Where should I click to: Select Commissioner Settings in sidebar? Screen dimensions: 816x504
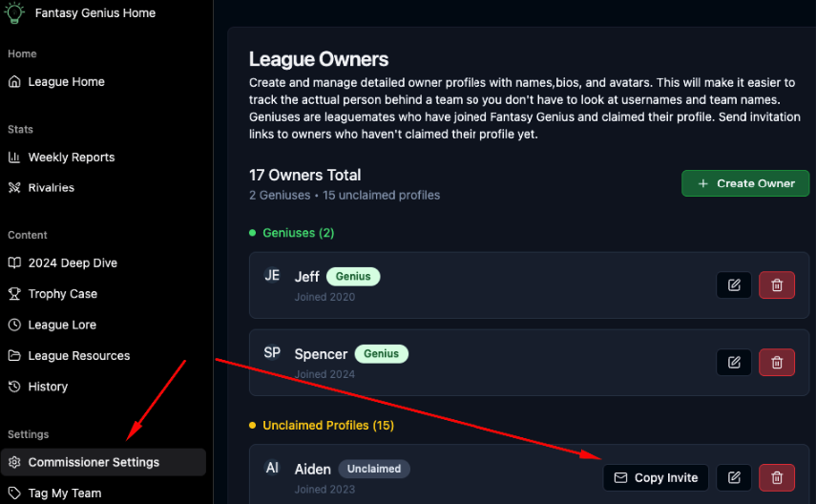tap(104, 462)
